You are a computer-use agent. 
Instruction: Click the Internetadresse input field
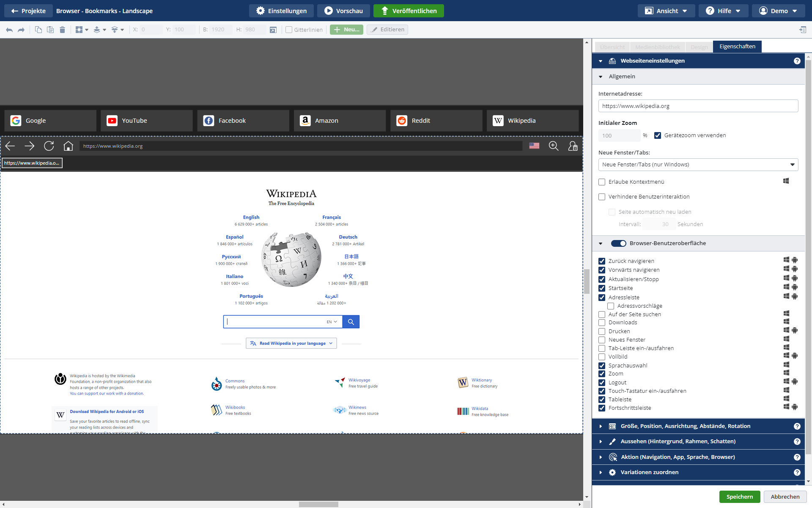pyautogui.click(x=698, y=106)
